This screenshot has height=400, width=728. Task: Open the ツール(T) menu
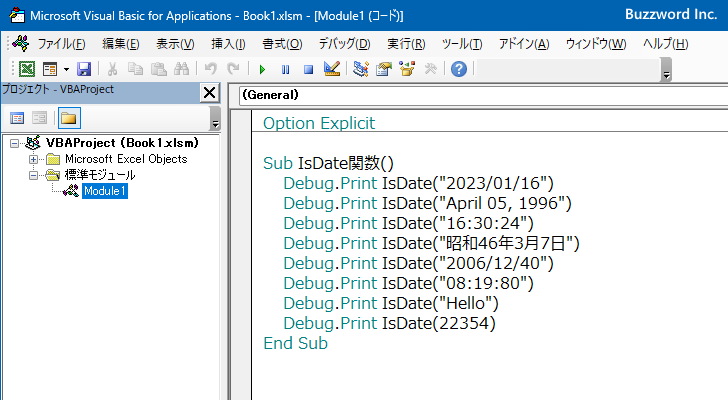pyautogui.click(x=462, y=44)
